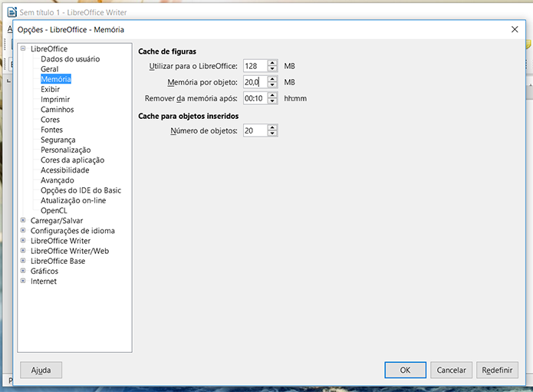Expand the Internet tree node
Screen dimensions: 533x392
click(x=23, y=281)
